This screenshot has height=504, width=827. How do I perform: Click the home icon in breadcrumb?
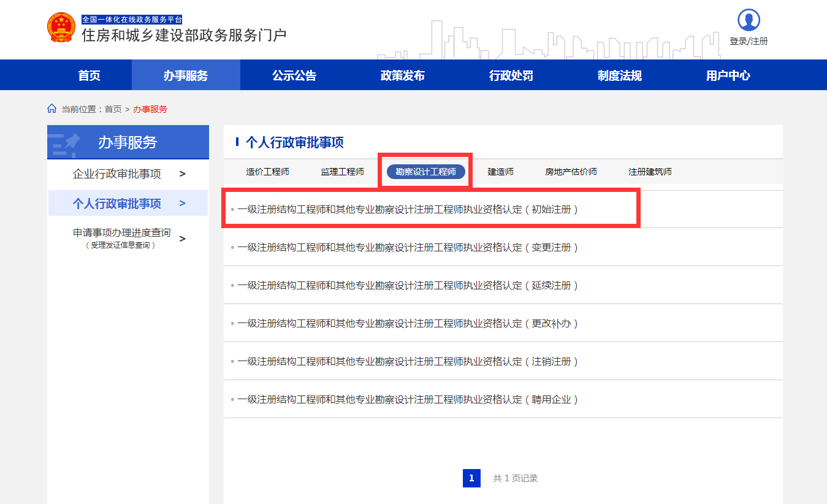pos(51,109)
